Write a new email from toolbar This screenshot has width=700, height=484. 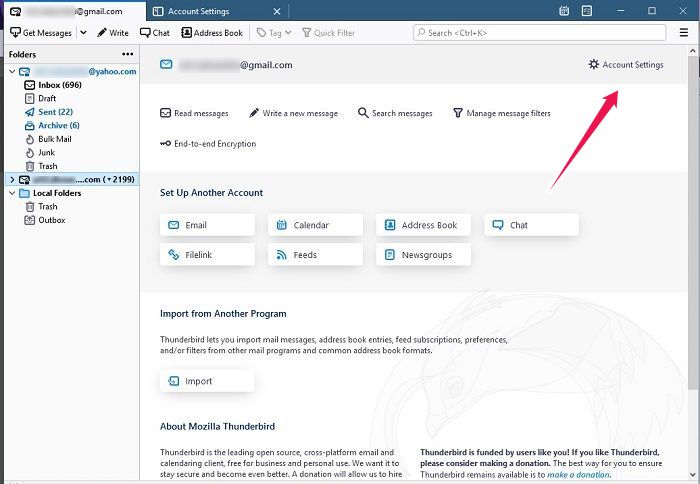tap(112, 33)
